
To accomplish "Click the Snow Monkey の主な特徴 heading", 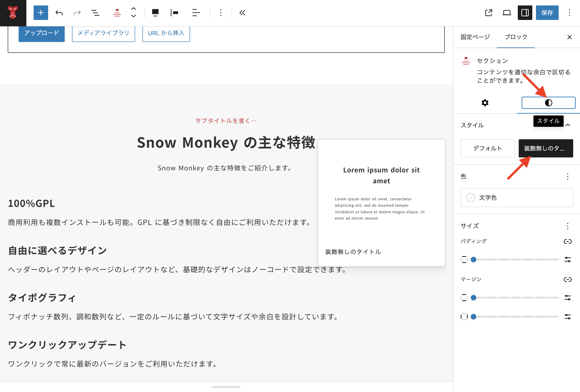I will [226, 142].
